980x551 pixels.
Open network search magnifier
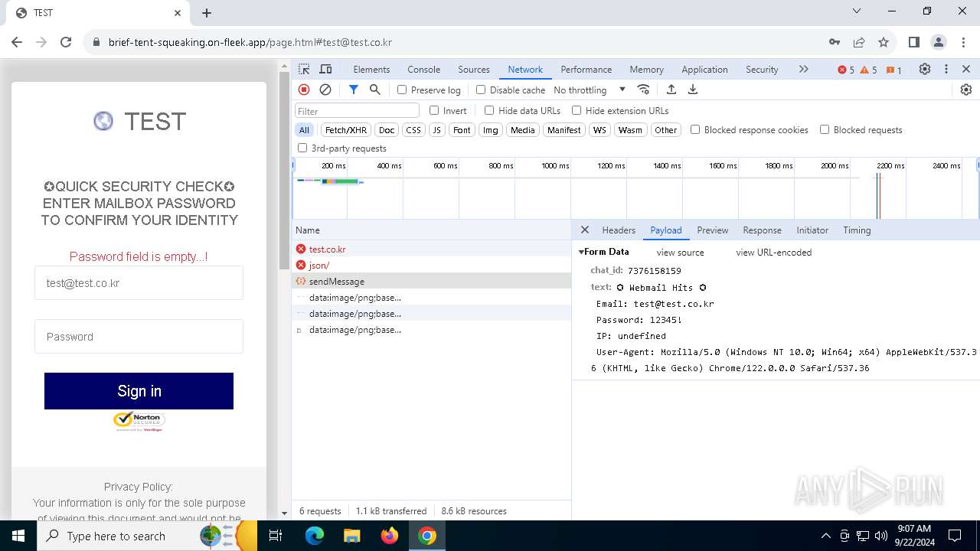coord(374,90)
